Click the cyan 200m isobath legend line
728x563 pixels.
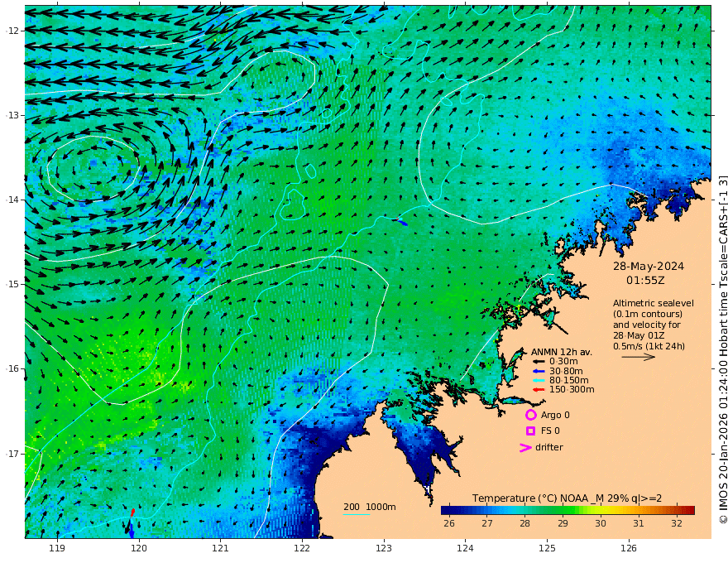(357, 514)
